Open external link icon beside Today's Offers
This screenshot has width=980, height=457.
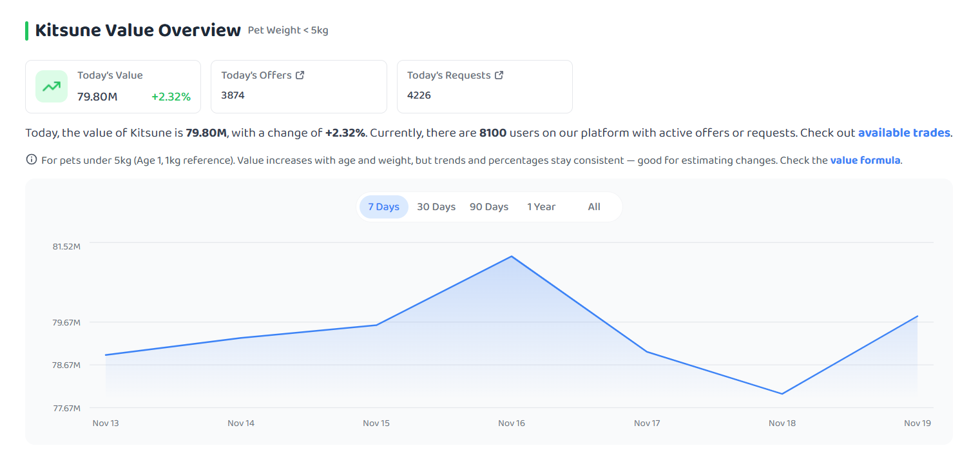300,75
